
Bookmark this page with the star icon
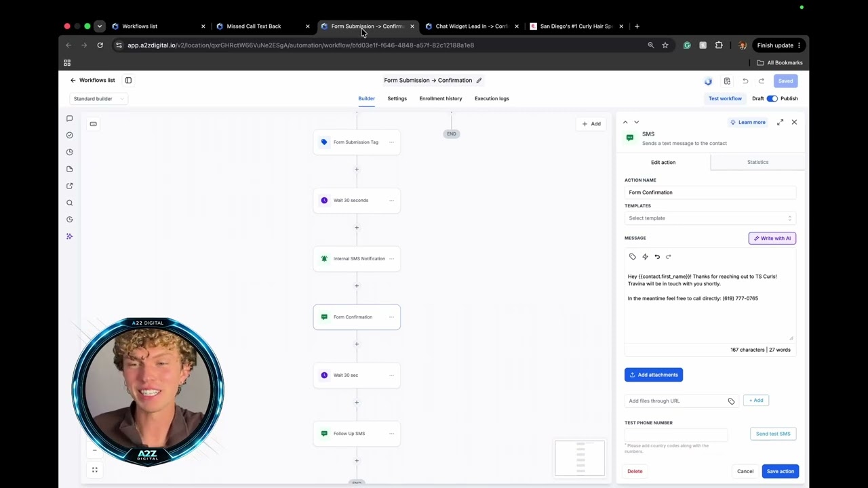point(665,45)
